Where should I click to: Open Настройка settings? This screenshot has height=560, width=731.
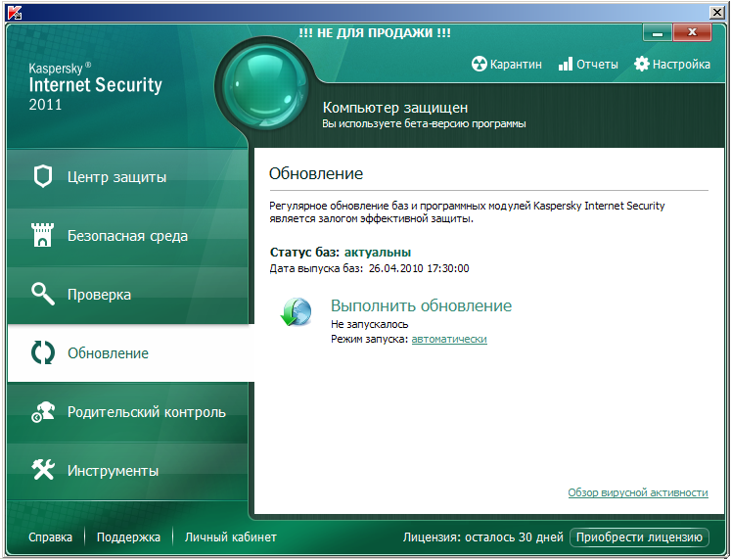(672, 64)
